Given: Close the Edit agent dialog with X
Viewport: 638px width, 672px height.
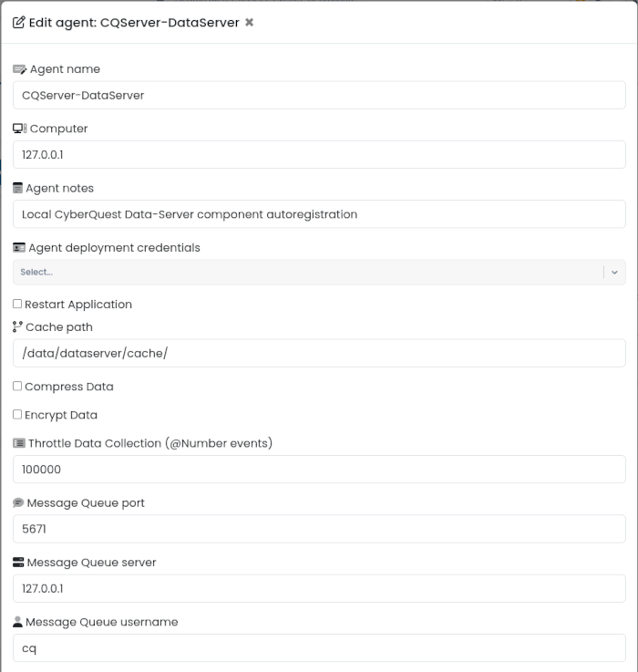Looking at the screenshot, I should click(x=249, y=22).
